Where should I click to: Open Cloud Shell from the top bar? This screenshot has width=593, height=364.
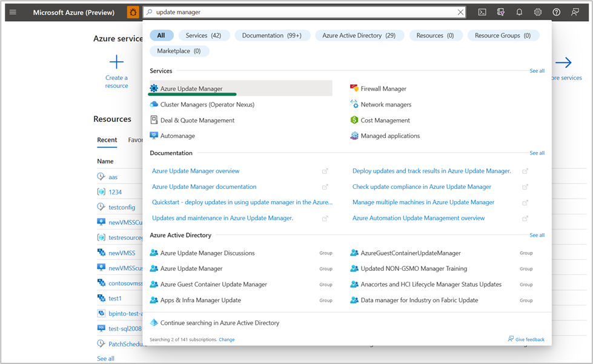click(482, 12)
